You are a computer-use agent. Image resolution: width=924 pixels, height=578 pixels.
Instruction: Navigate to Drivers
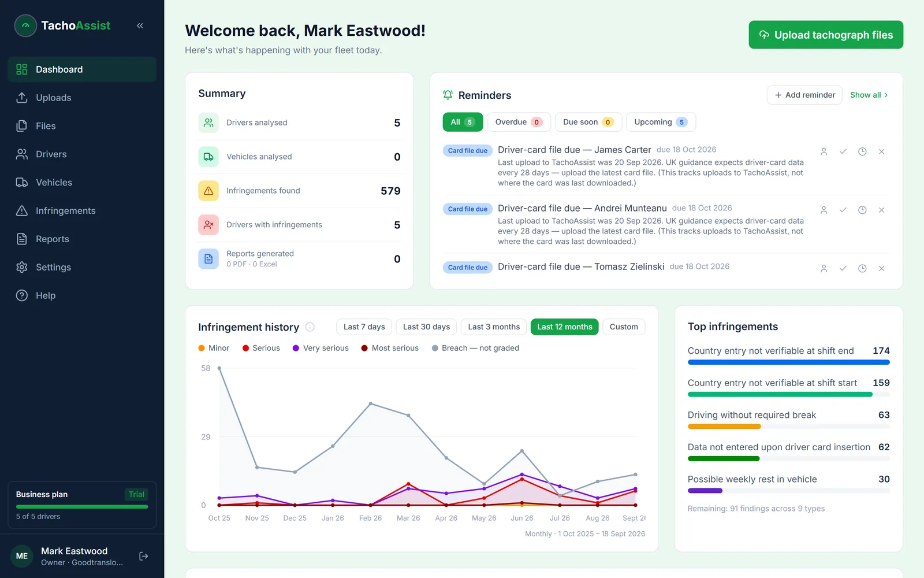click(82, 154)
